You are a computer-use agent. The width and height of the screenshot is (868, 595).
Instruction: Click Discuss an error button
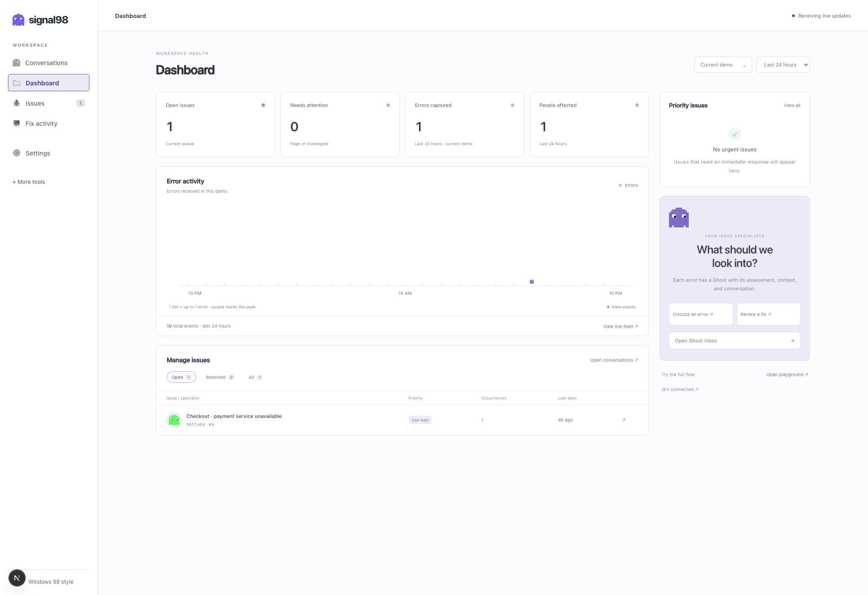[x=700, y=314]
